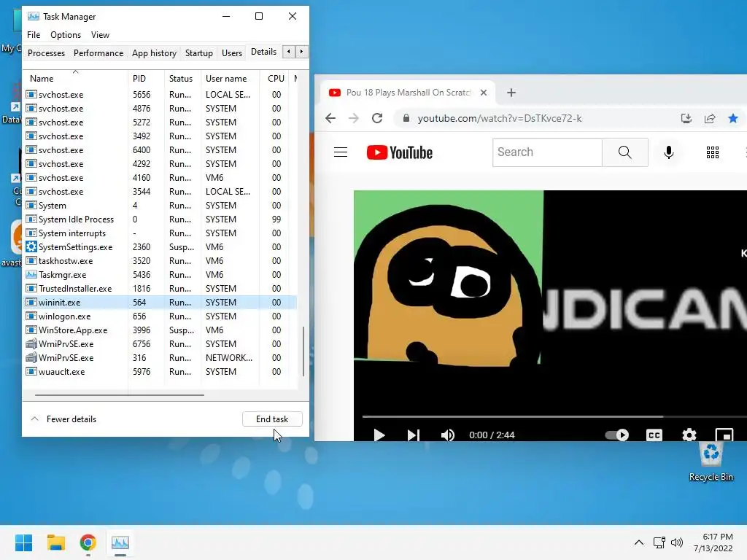747x560 pixels.
Task: Open volume control in system tray
Action: [x=676, y=542]
